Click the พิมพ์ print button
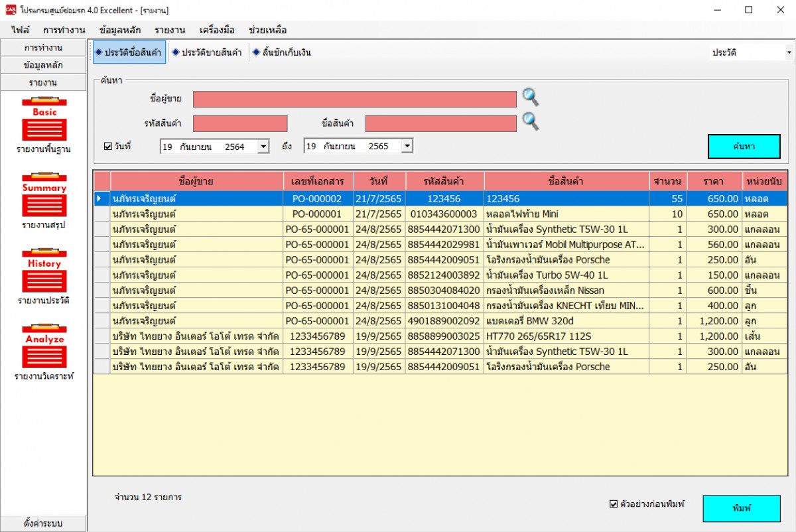The width and height of the screenshot is (796, 532). click(x=742, y=508)
